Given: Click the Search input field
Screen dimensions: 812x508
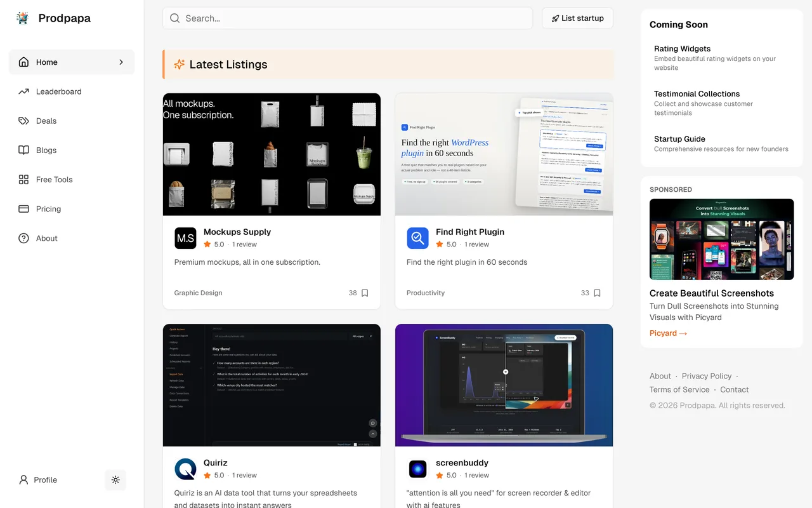Looking at the screenshot, I should (348, 18).
